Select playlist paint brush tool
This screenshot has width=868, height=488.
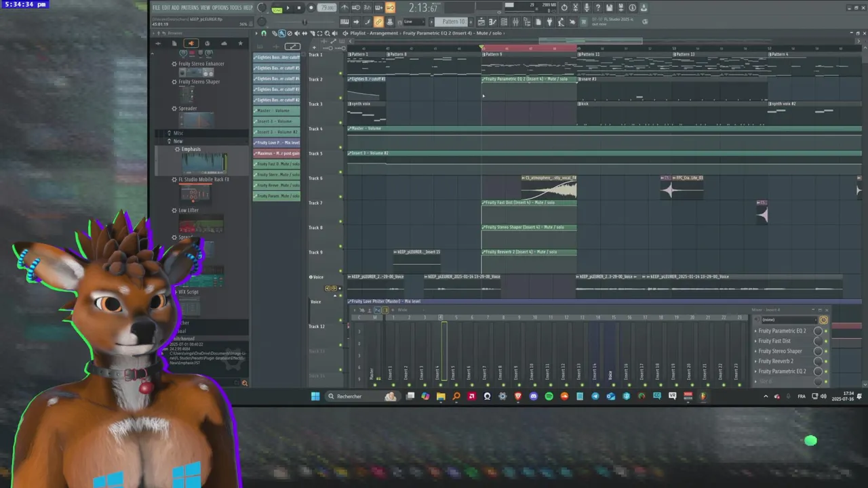[x=281, y=33]
